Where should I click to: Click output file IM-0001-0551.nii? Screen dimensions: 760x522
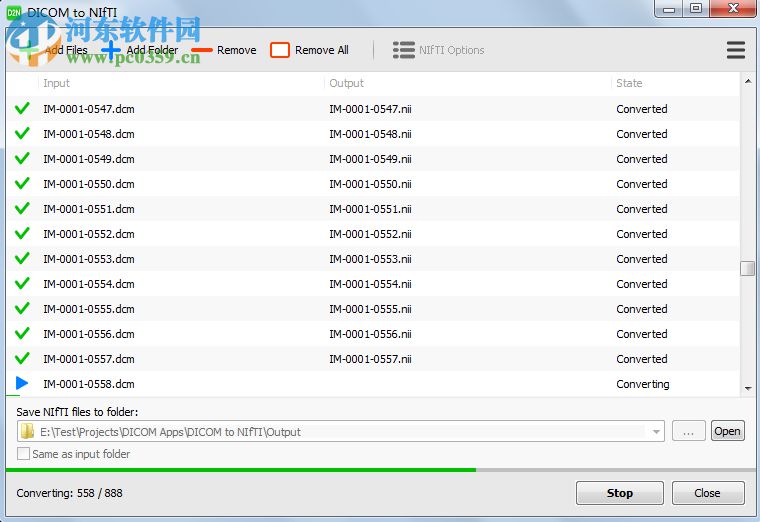point(370,209)
